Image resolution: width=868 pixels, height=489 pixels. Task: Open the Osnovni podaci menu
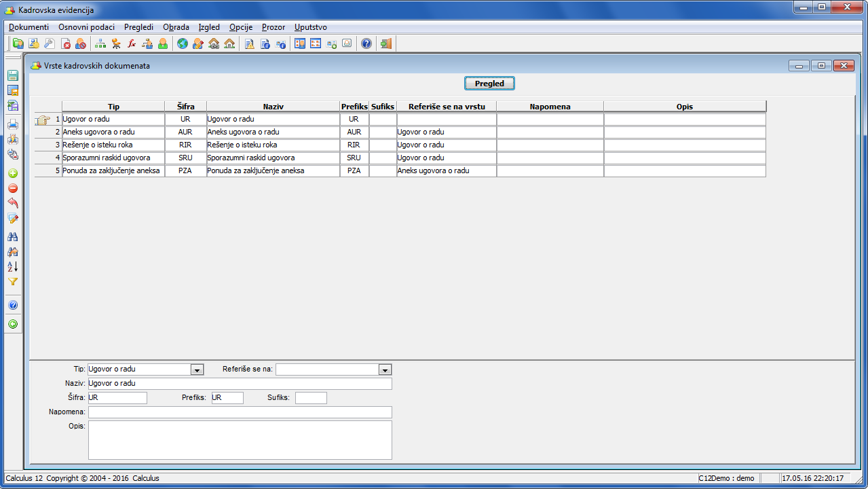click(x=86, y=27)
